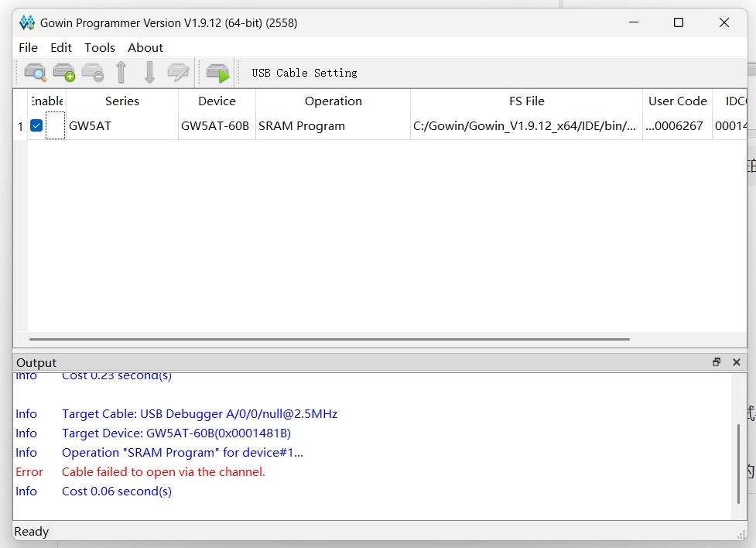
Task: Open the File menu
Action: click(28, 47)
